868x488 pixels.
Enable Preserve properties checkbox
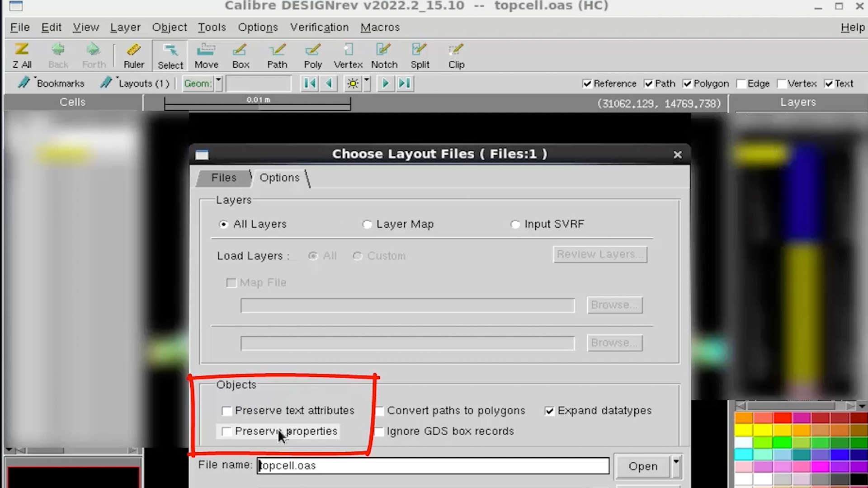pos(226,431)
